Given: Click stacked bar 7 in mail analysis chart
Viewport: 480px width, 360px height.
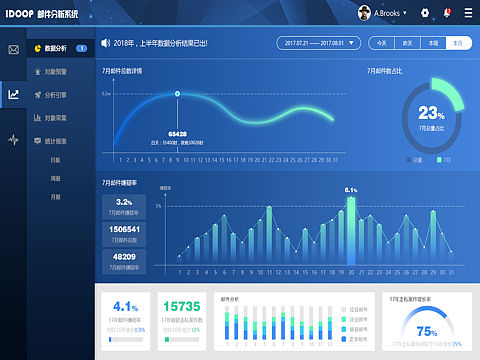Looking at the screenshot, I should [283, 323].
